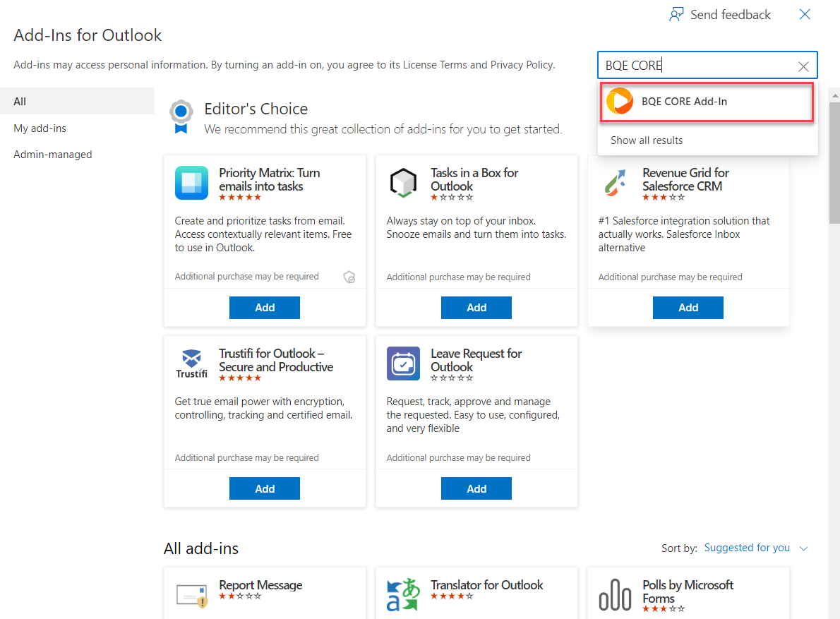This screenshot has width=840, height=619.
Task: Open the Polls by Microsoft Forms title
Action: click(x=688, y=591)
